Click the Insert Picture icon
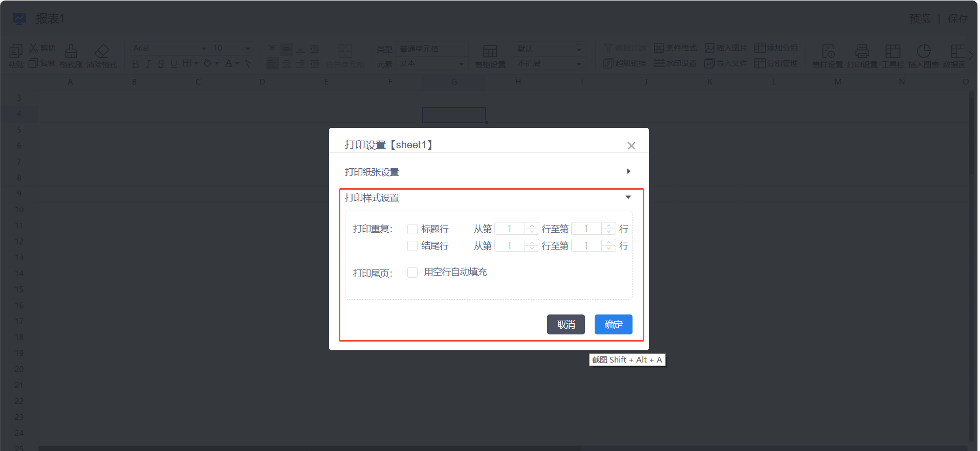The width and height of the screenshot is (980, 451). coord(709,48)
